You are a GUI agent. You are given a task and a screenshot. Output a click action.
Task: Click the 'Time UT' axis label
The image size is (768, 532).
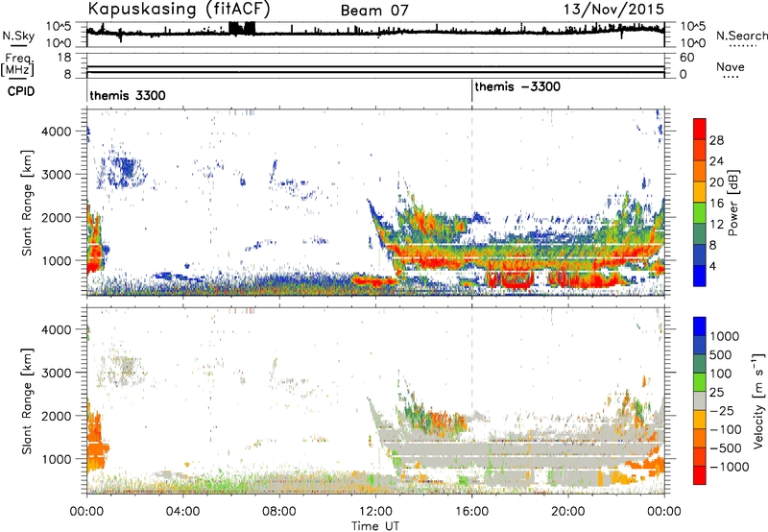(375, 526)
